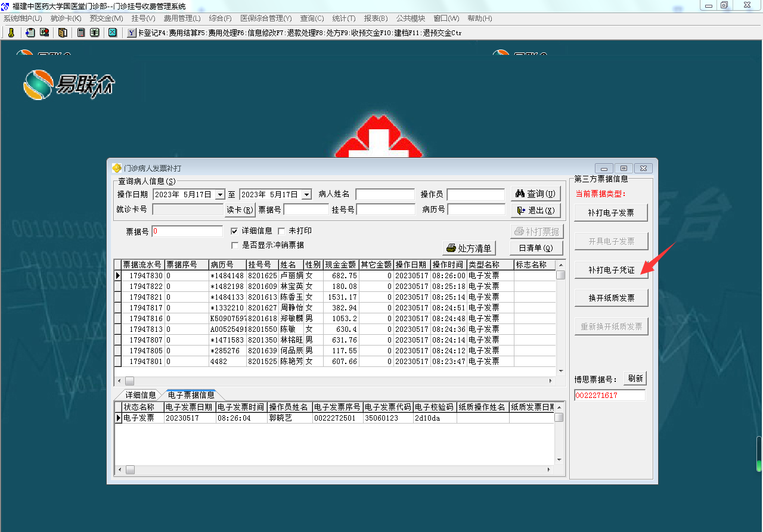The width and height of the screenshot is (763, 532).
Task: Open the calculator toolbar icon
Action: tap(80, 33)
